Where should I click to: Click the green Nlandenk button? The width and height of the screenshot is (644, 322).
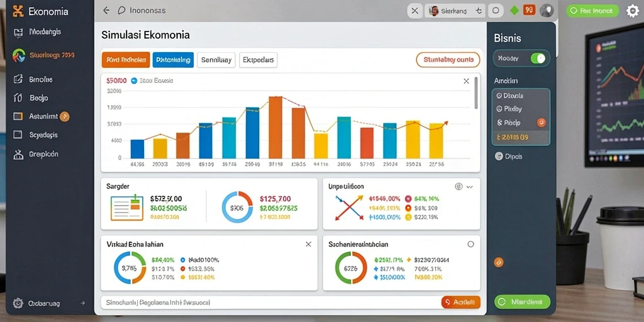pyautogui.click(x=523, y=302)
